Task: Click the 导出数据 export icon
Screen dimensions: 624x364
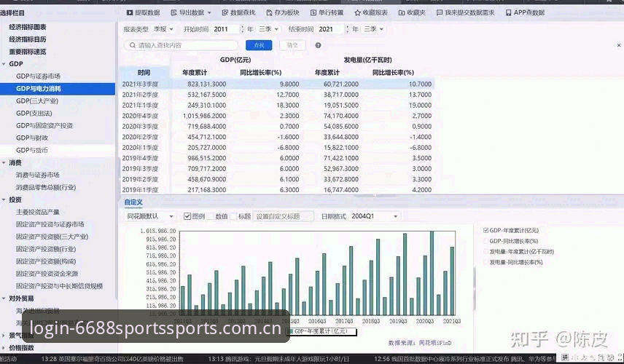Action: 173,12
